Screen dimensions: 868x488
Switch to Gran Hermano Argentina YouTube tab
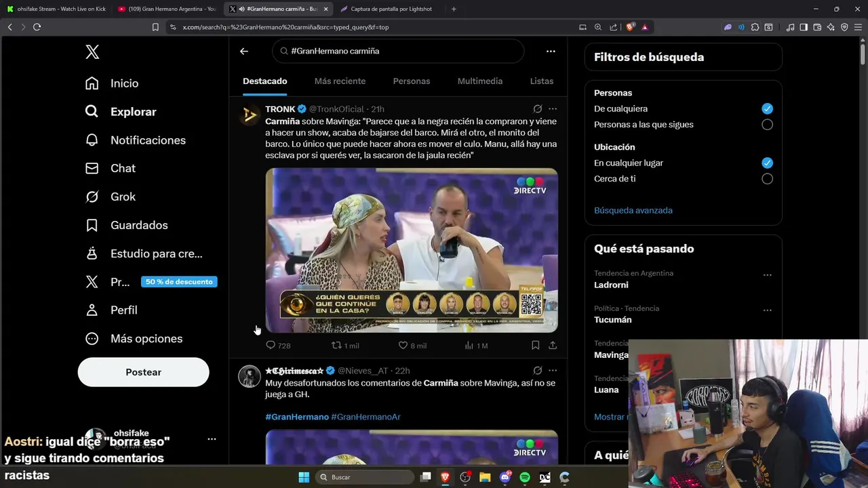click(x=167, y=9)
